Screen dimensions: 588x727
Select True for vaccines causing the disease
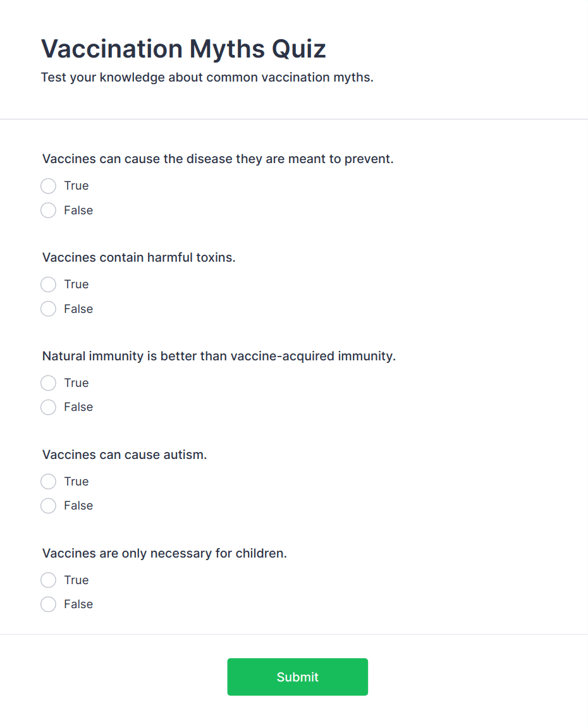[48, 186]
